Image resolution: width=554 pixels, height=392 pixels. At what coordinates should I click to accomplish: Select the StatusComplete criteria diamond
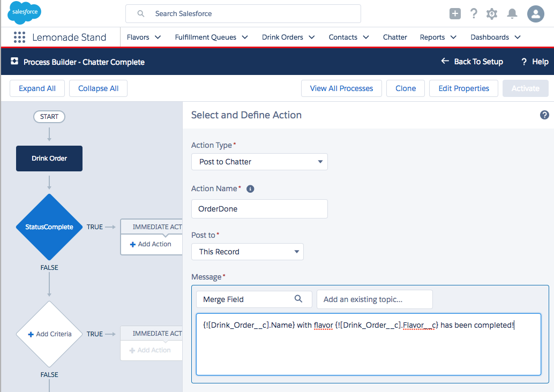(x=49, y=227)
